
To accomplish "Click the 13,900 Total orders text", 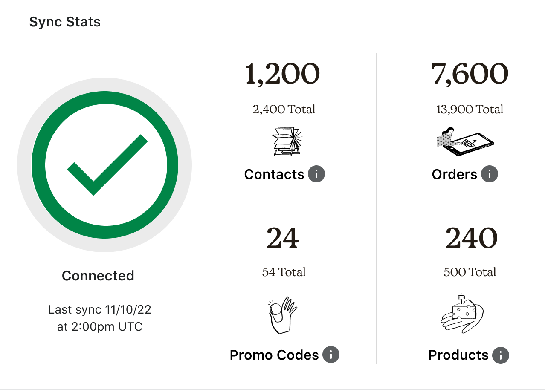I will [470, 110].
